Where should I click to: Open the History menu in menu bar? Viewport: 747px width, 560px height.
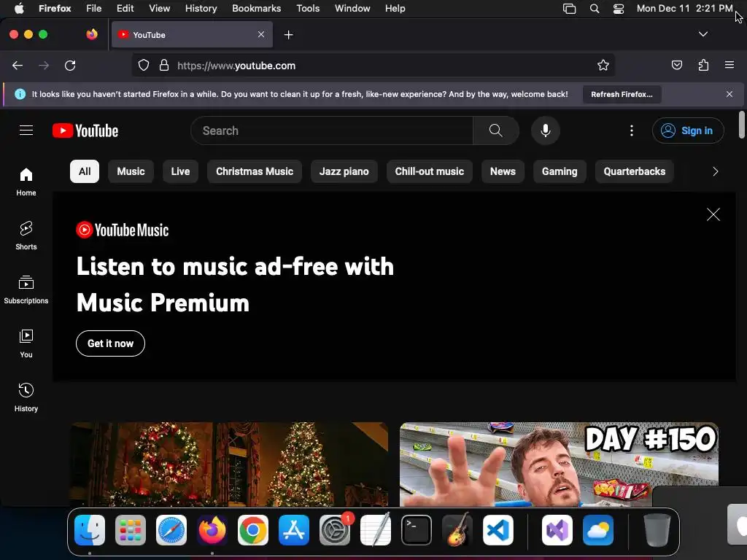point(201,8)
